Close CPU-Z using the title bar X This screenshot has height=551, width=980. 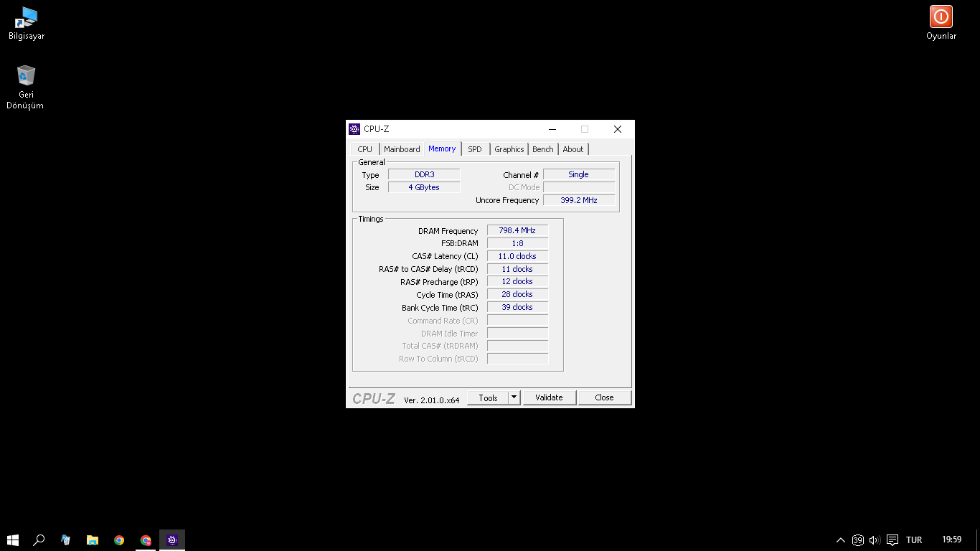pyautogui.click(x=618, y=129)
